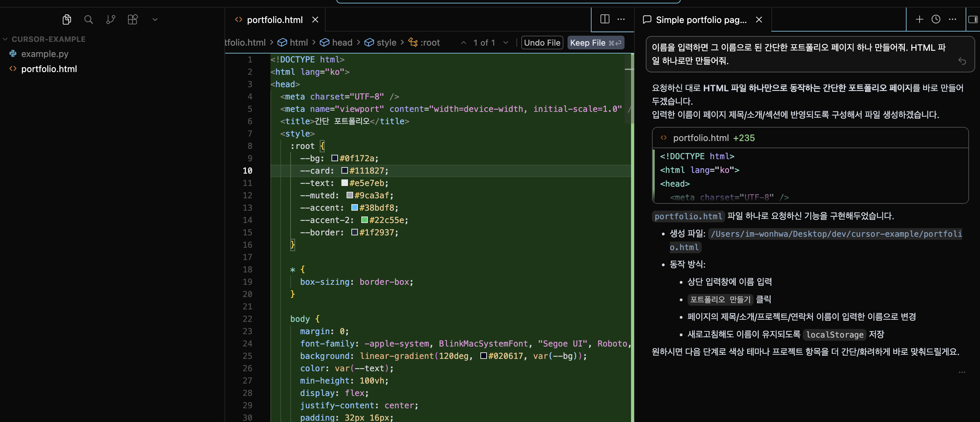Open color picker for gradient #020617
980x422 pixels.
click(x=483, y=356)
